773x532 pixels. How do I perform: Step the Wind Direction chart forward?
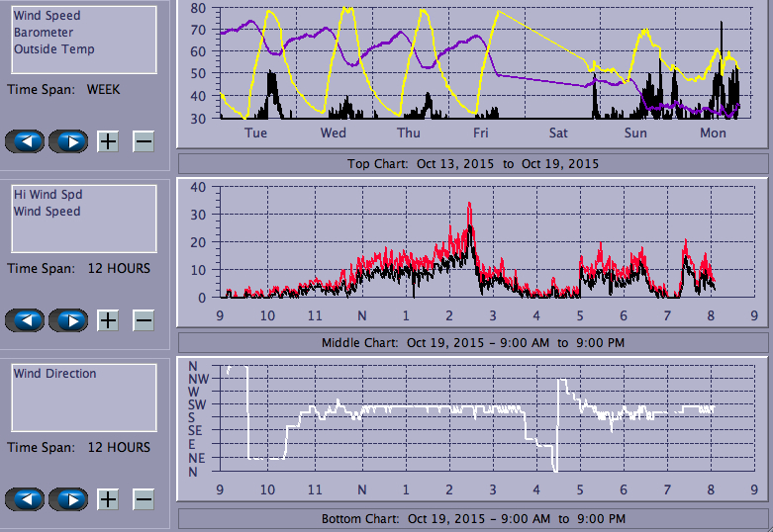(68, 499)
